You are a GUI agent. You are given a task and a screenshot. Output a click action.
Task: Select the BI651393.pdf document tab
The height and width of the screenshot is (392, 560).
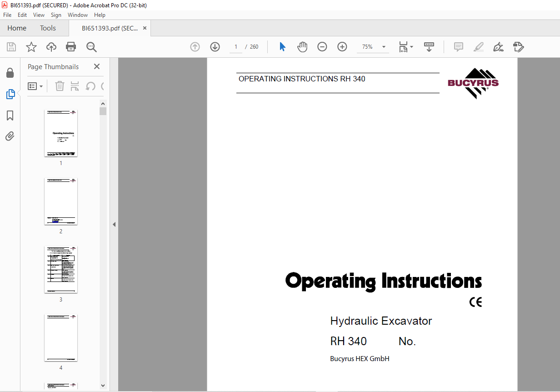[x=110, y=28]
